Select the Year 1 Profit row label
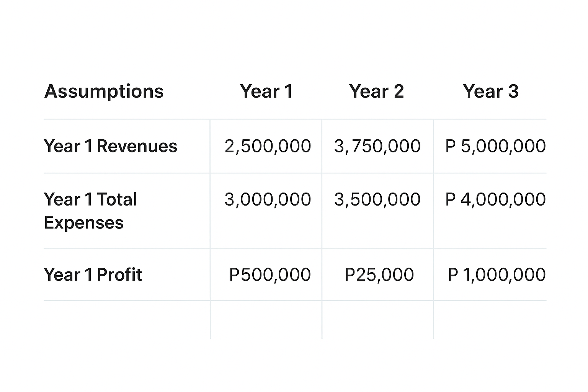588x392 pixels. pyautogui.click(x=93, y=275)
